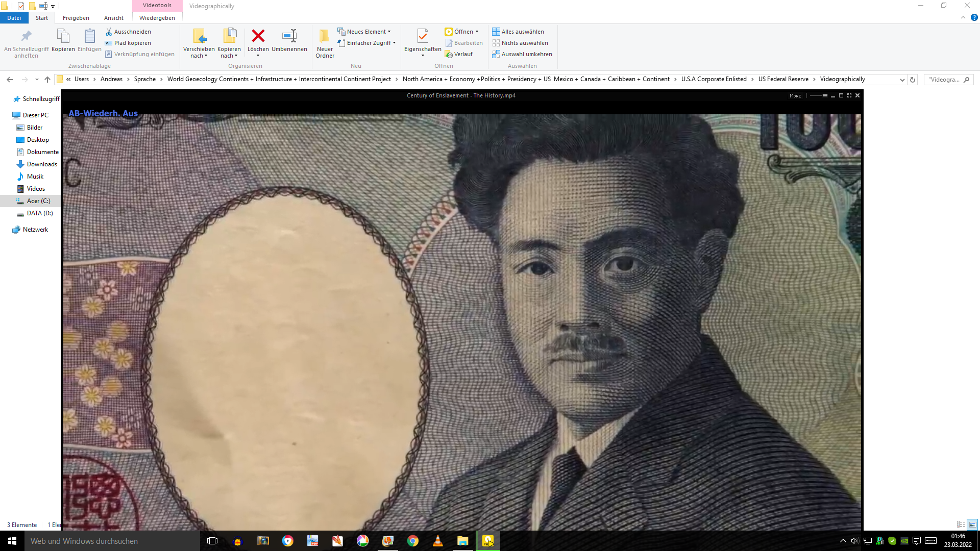Viewport: 980px width, 551px height.
Task: Open Picasa from the taskbar
Action: tap(362, 541)
